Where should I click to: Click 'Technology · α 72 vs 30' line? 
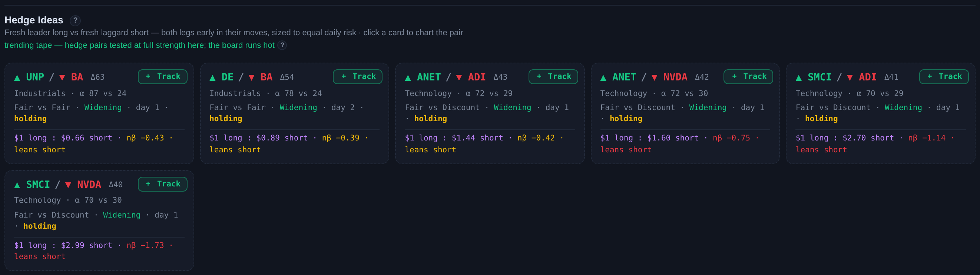pyautogui.click(x=654, y=93)
